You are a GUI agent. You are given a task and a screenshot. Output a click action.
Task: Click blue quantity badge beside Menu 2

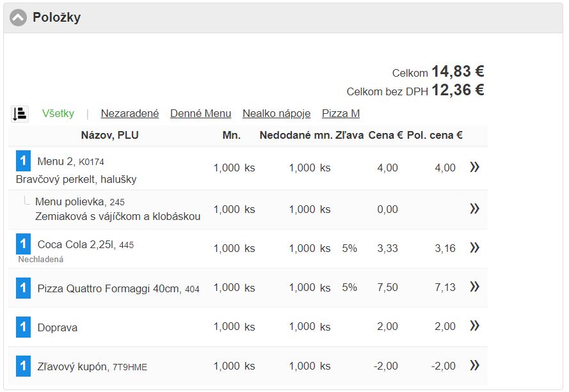(x=23, y=161)
